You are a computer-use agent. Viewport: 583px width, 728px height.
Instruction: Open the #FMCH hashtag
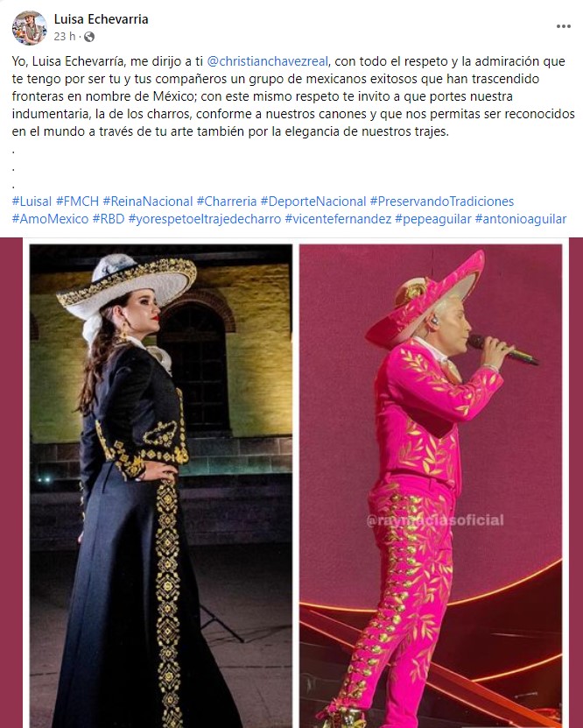pos(77,201)
